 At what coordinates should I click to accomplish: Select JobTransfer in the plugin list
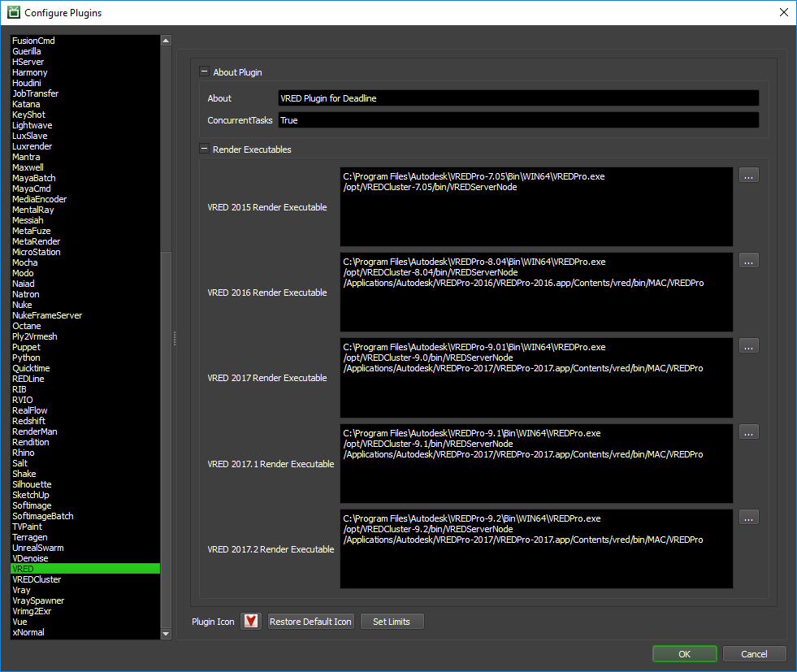(x=85, y=93)
